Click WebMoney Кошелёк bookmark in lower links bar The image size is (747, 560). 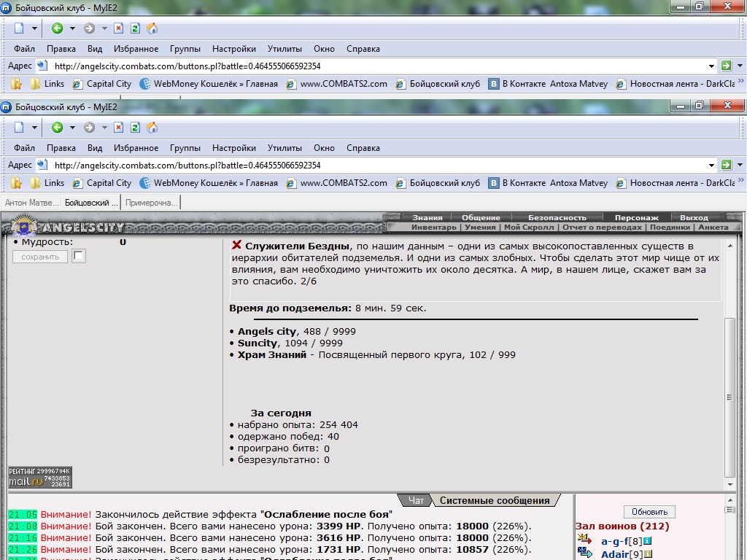(x=209, y=183)
